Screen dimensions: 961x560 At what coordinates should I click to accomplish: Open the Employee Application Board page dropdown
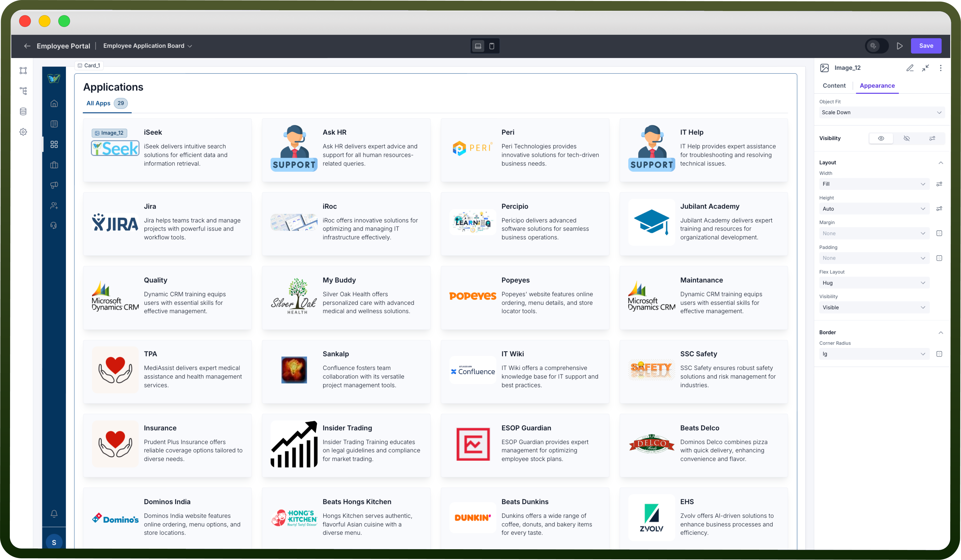pyautogui.click(x=147, y=46)
